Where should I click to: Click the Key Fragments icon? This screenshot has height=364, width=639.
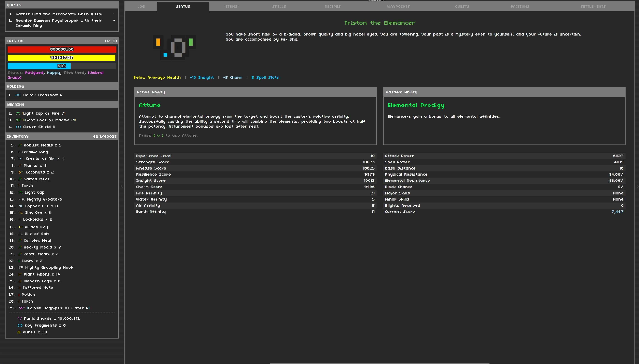click(x=20, y=325)
